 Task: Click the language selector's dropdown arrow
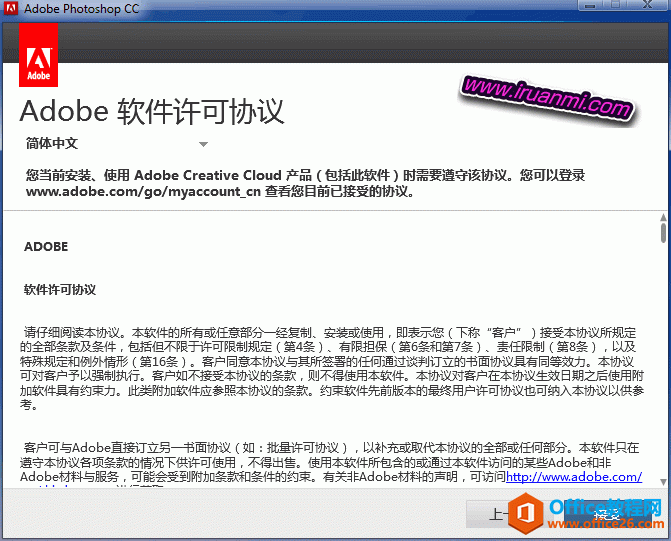203,145
